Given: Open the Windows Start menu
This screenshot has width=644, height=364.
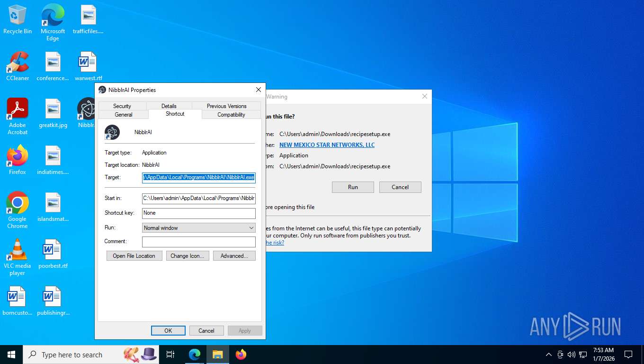Looking at the screenshot, I should (x=11, y=355).
